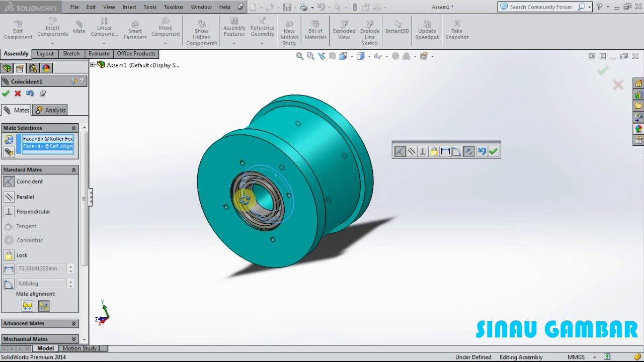Click the Mate tool in the Assembly ribbon
The width and height of the screenshot is (644, 362).
(79, 27)
